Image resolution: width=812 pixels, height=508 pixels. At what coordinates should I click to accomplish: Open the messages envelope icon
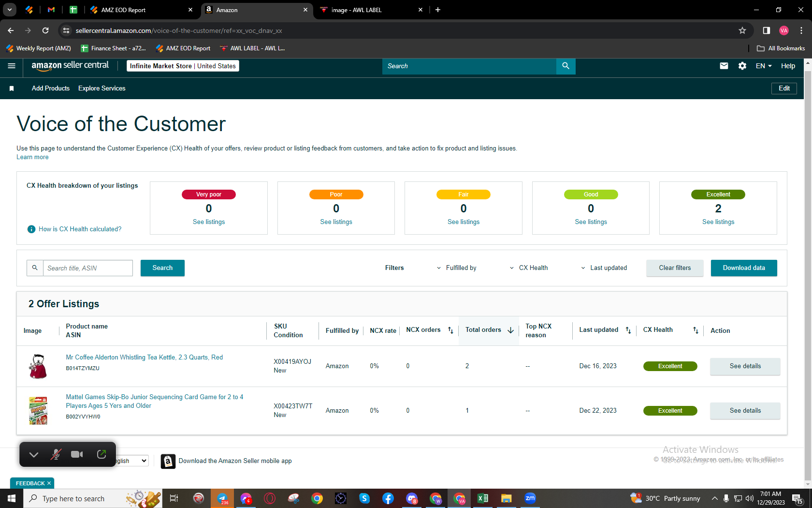click(724, 66)
